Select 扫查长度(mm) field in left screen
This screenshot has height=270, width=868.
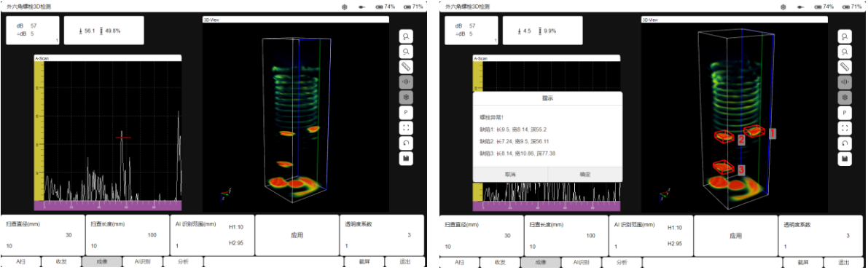(x=128, y=235)
